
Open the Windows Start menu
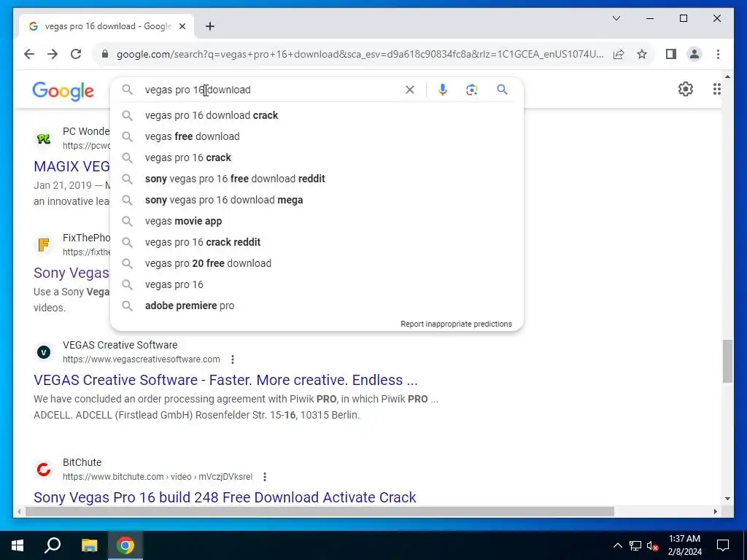click(x=18, y=545)
